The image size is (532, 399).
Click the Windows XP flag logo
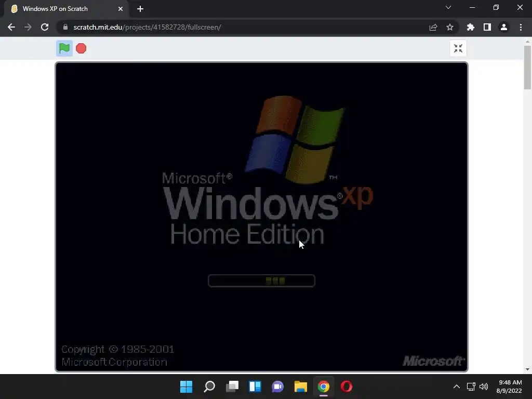(295, 139)
